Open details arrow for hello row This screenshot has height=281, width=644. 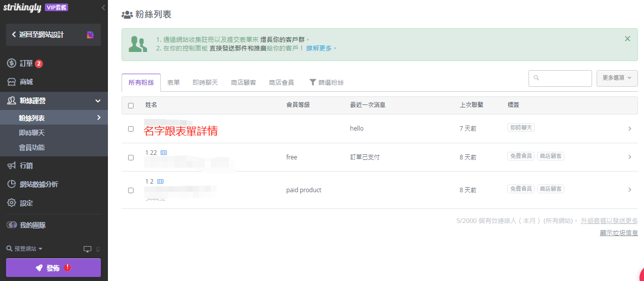click(x=629, y=129)
